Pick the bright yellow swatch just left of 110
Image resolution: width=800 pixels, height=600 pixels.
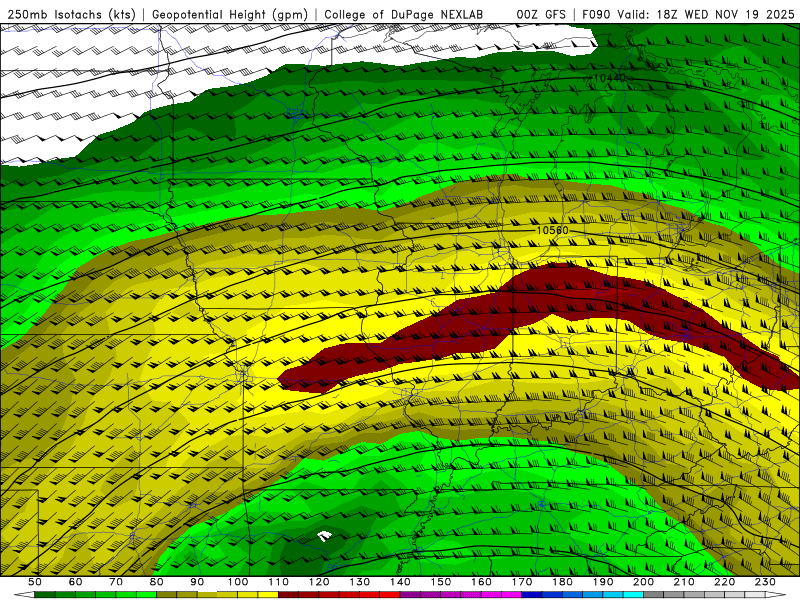tap(268, 595)
